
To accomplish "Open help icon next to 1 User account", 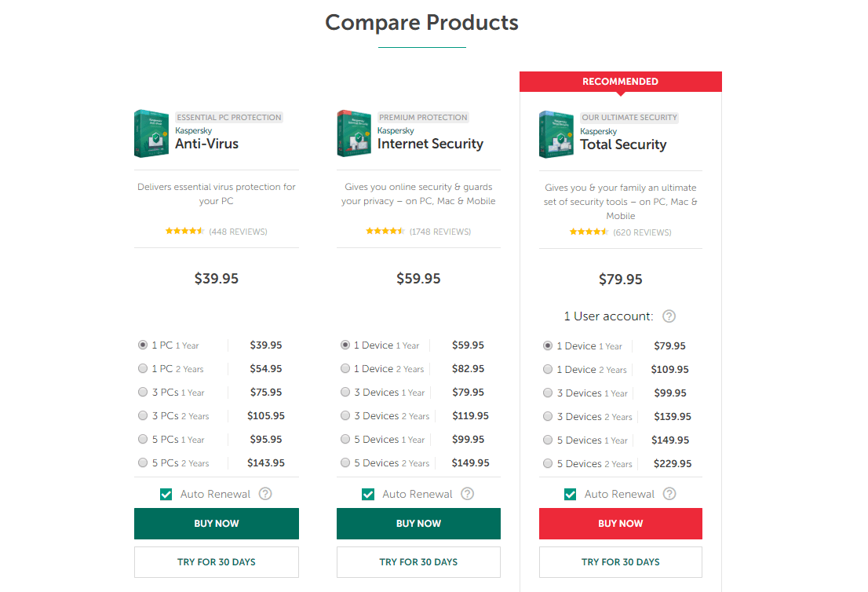I will pyautogui.click(x=669, y=316).
